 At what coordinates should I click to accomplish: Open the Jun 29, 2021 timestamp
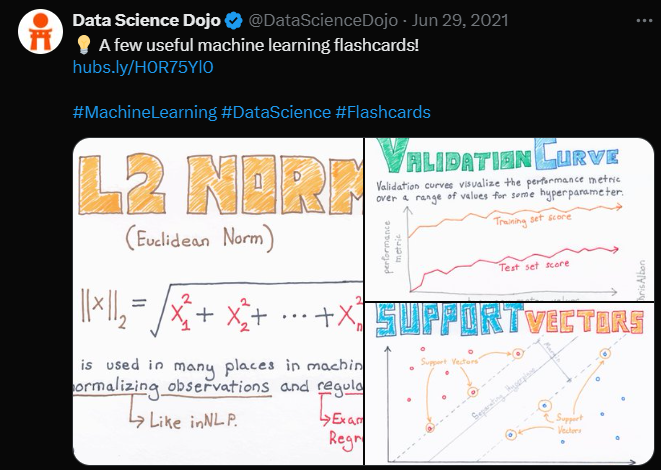(460, 21)
